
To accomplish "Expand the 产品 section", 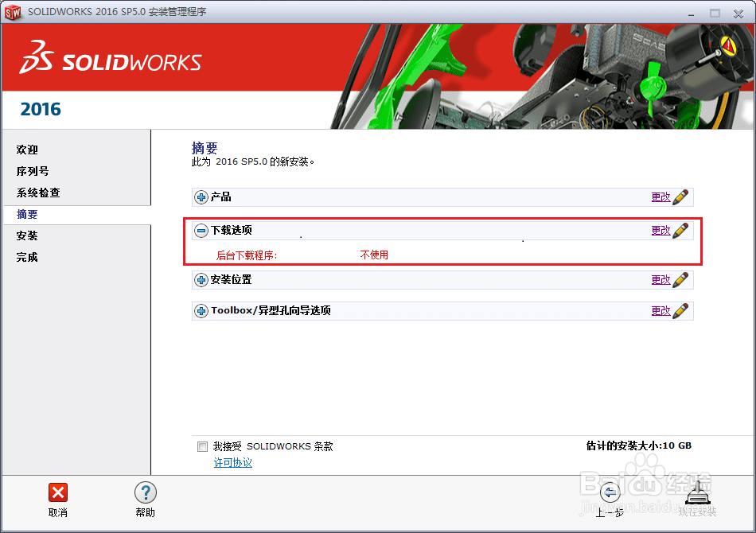I will (201, 197).
